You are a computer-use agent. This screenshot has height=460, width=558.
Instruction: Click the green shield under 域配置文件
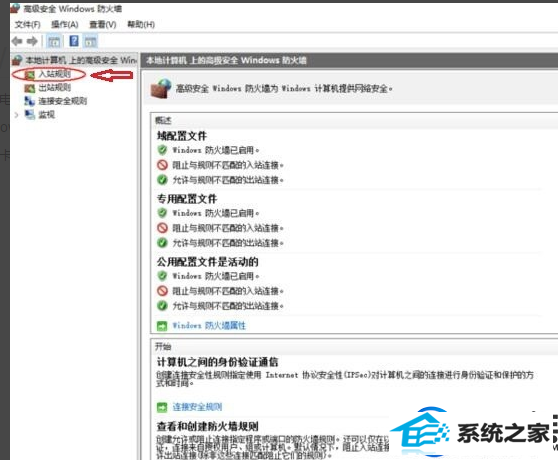tap(162, 150)
